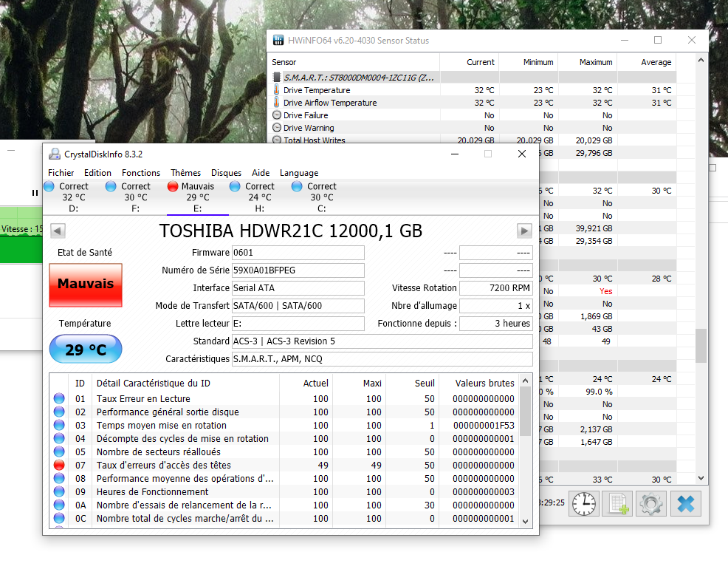
Task: Click the HWiNFO log file add icon
Action: (617, 503)
